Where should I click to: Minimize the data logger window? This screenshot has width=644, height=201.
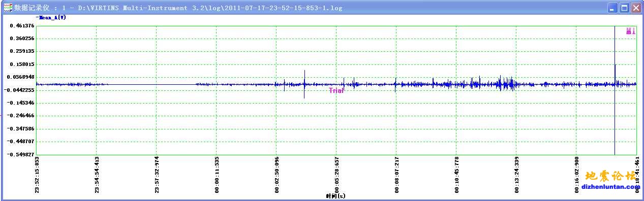point(613,8)
